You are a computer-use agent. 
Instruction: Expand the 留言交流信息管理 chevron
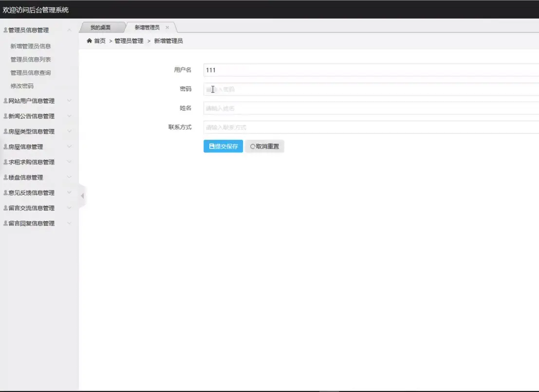[x=69, y=208]
